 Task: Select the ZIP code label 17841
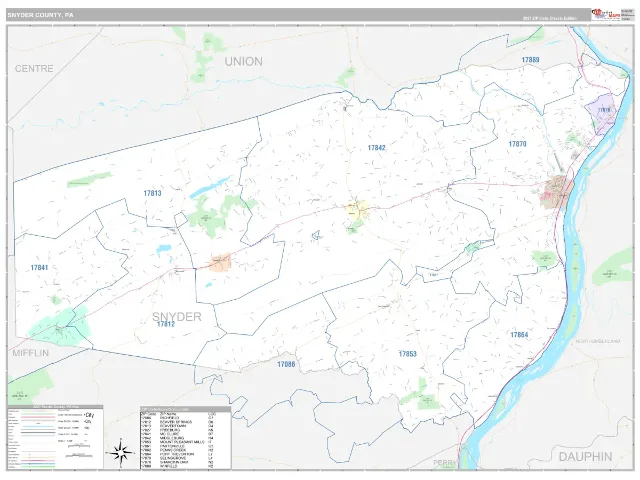point(39,268)
